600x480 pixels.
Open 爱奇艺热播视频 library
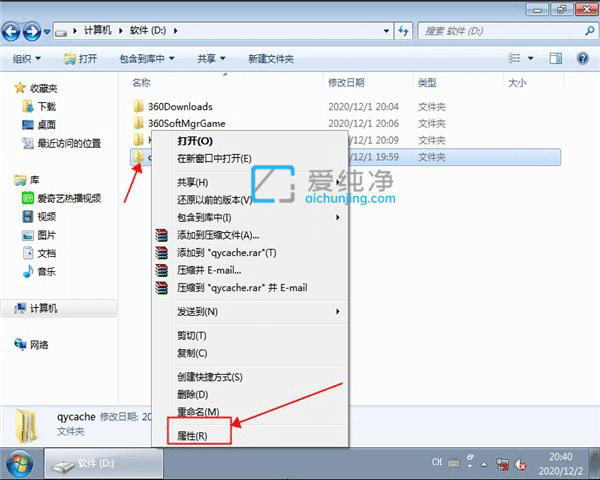pos(62,198)
